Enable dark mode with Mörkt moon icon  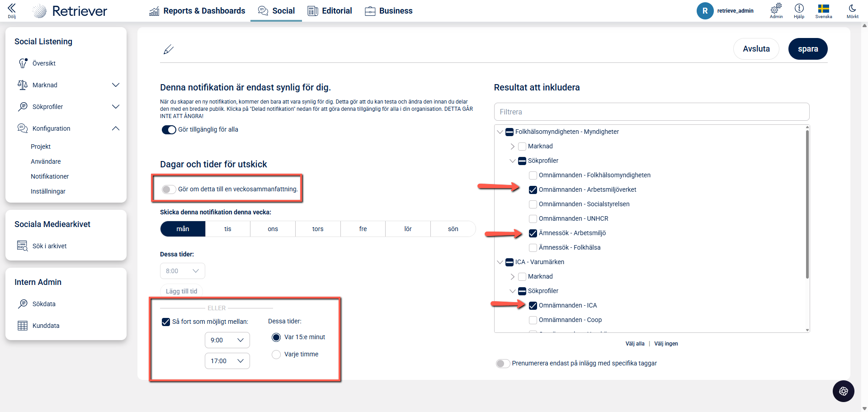coord(852,9)
